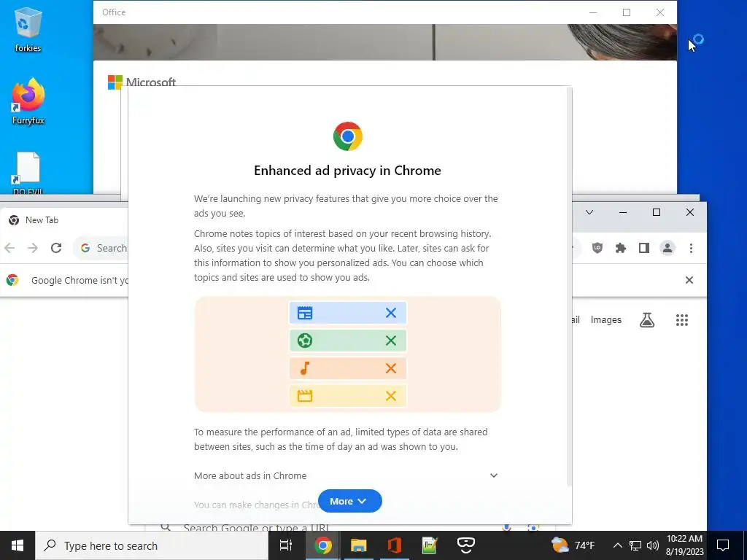Open the Furryfux Firefox desktop shortcut
The width and height of the screenshot is (747, 560).
pyautogui.click(x=28, y=101)
